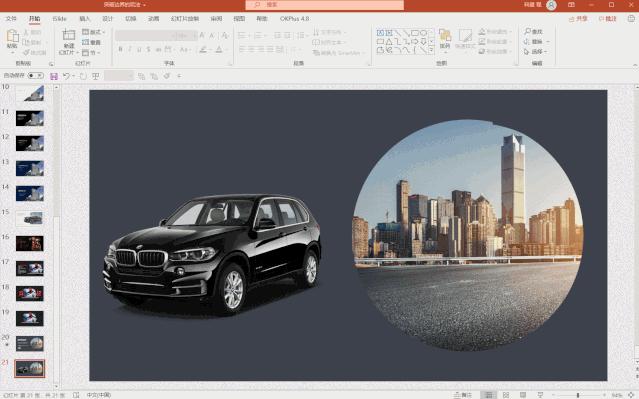Select the Rectangle shape in gallery
The height and width of the screenshot is (399, 639).
415,33
